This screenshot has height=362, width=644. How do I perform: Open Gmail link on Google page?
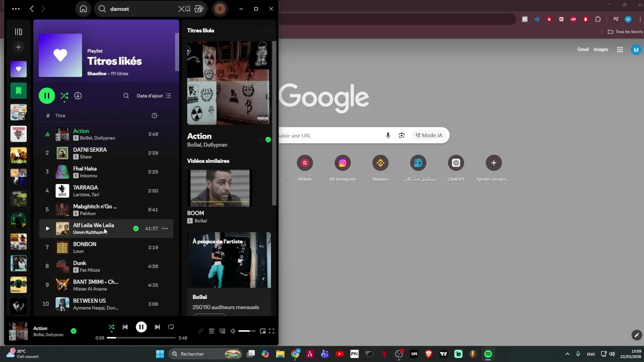pos(583,49)
